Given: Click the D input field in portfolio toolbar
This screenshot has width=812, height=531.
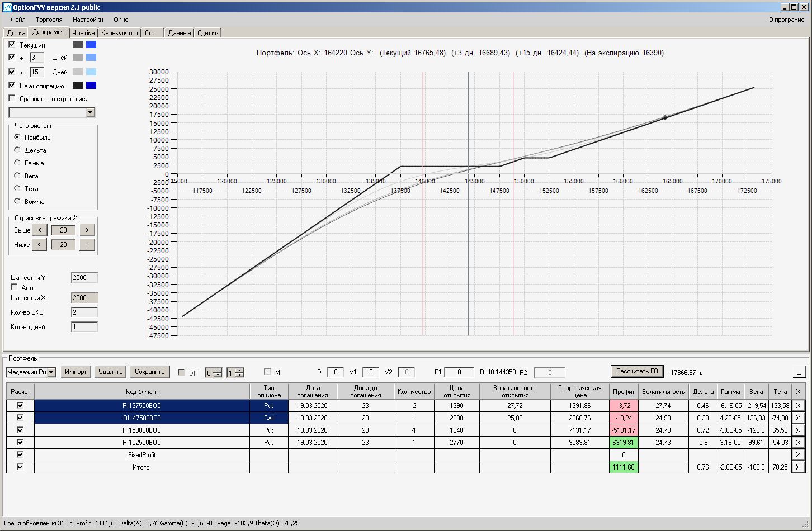Looking at the screenshot, I should click(x=336, y=372).
